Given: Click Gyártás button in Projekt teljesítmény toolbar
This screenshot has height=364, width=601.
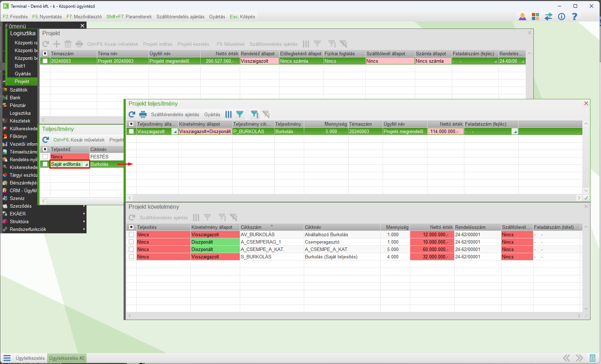Looking at the screenshot, I should [212, 114].
